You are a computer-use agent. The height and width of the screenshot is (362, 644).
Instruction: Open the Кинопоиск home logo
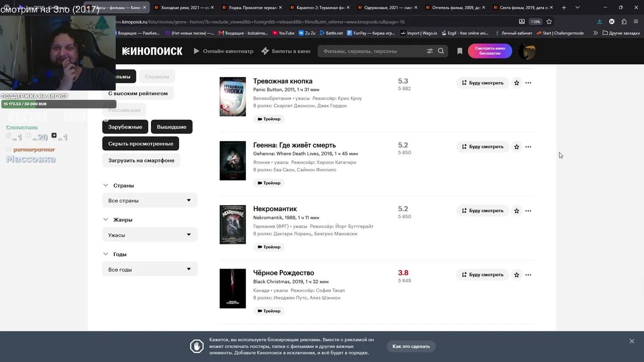(152, 51)
